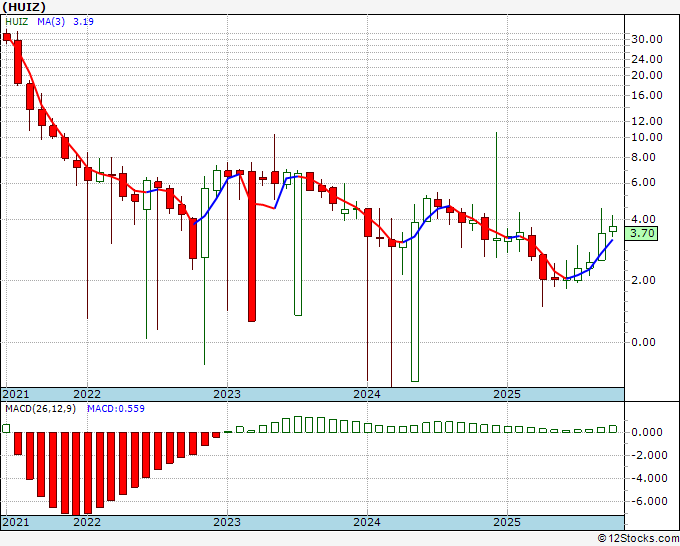Click the MA(3) legend label
Viewport: 680px width, 546px height.
51,22
